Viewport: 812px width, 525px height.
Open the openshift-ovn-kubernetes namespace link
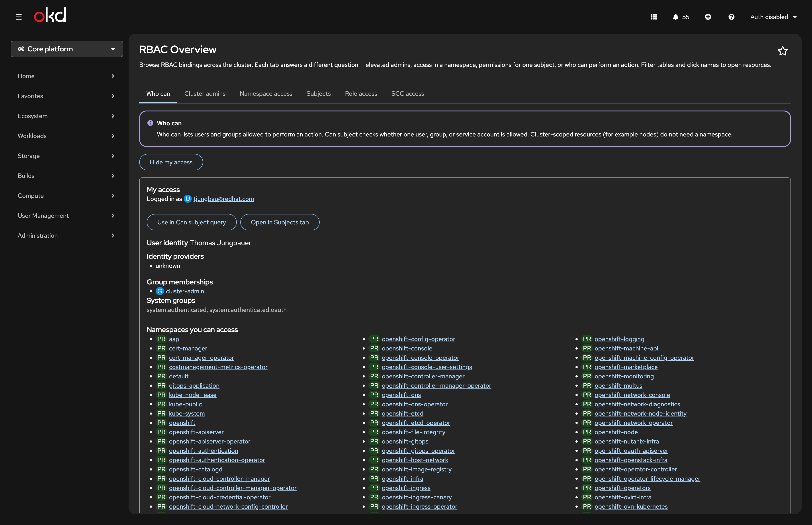click(631, 507)
